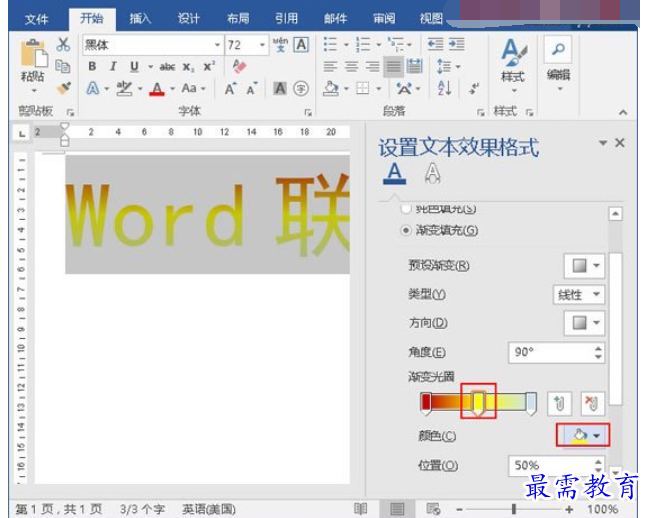Click the borders grid icon

[x=363, y=88]
